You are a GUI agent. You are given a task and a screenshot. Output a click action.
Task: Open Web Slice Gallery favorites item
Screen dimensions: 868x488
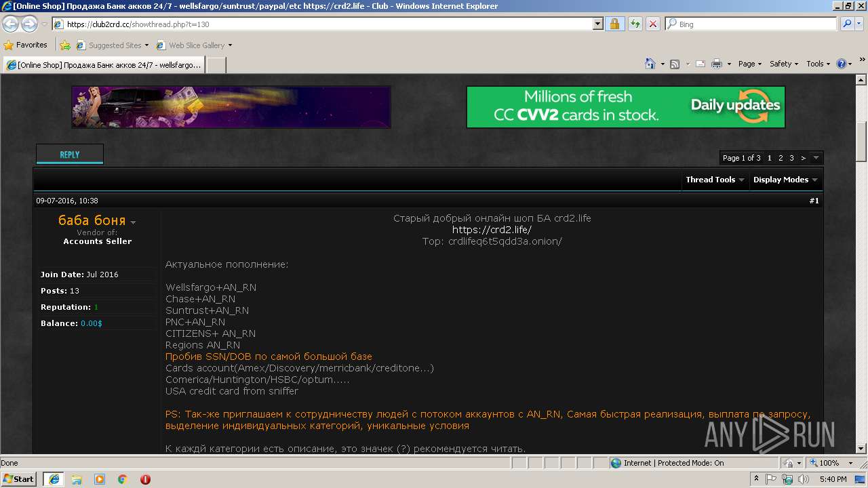194,45
